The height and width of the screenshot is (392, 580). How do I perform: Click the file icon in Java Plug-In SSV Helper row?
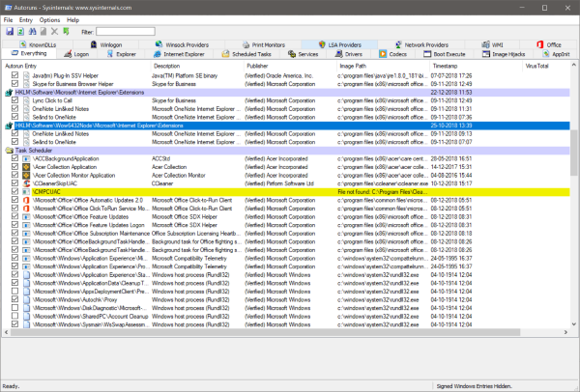coord(26,75)
